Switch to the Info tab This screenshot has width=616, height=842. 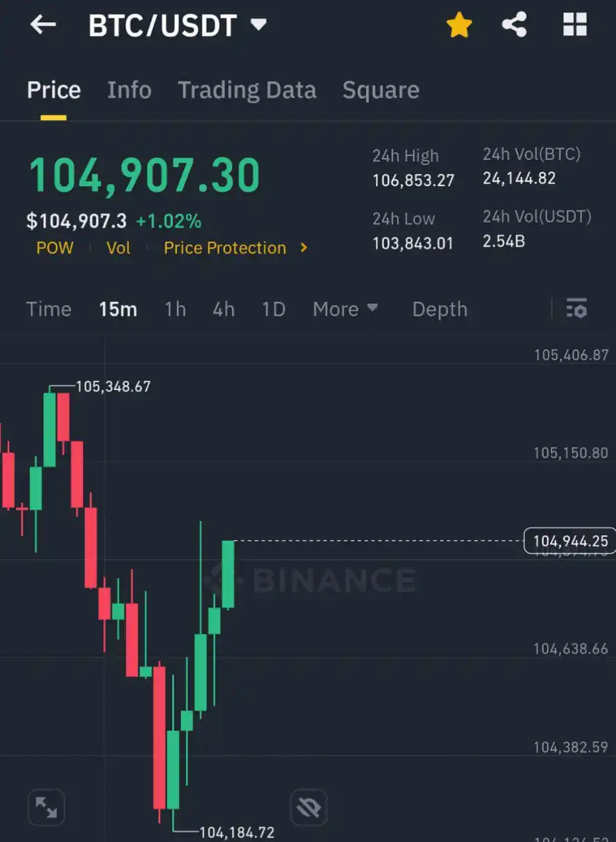pos(130,90)
